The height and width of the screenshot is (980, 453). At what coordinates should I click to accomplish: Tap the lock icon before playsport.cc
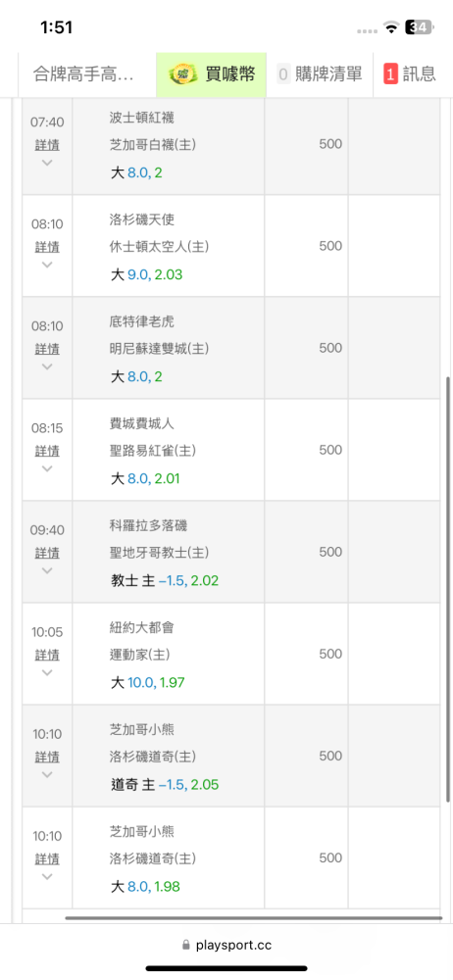point(185,945)
